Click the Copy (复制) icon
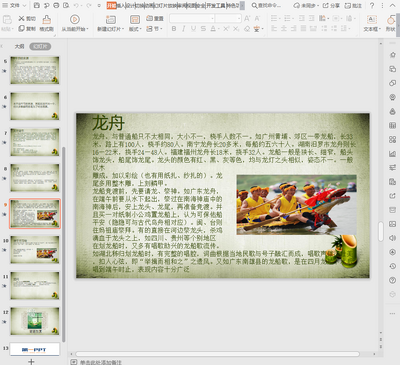 pyautogui.click(x=21, y=29)
